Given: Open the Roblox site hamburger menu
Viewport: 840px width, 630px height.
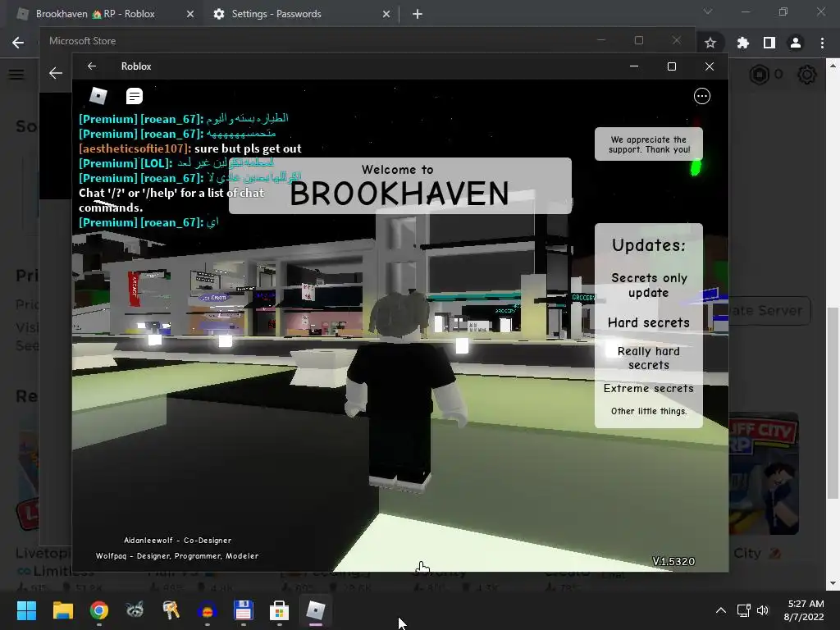Looking at the screenshot, I should coord(16,74).
